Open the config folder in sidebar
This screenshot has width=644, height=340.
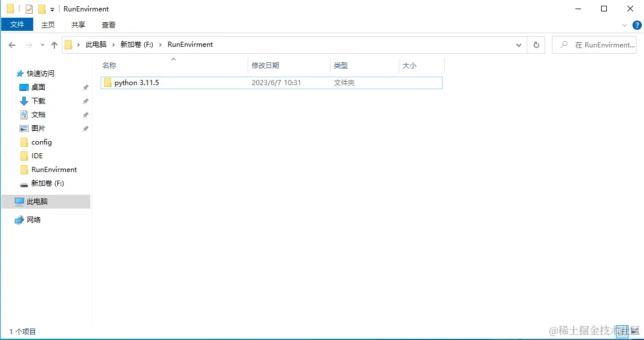(42, 142)
